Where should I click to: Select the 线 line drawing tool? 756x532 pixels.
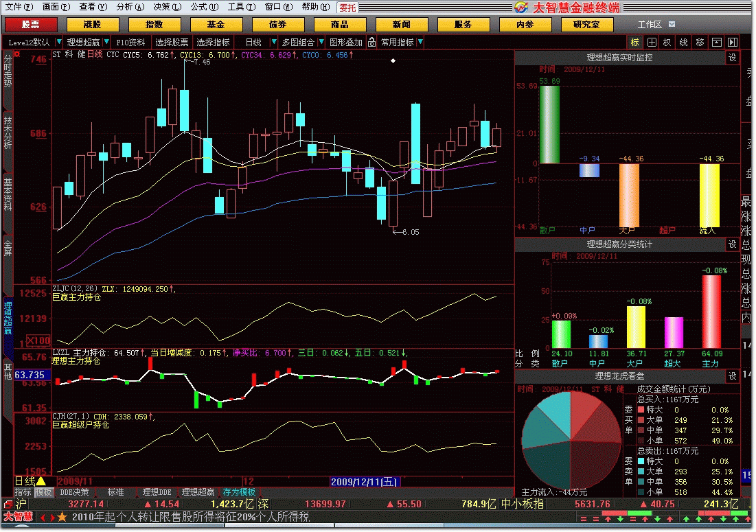684,43
